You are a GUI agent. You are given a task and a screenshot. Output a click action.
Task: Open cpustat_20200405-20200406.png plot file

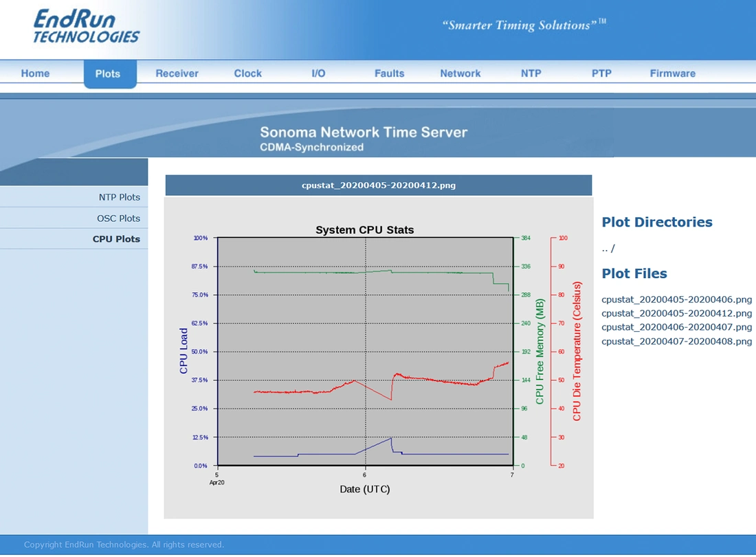click(x=676, y=299)
